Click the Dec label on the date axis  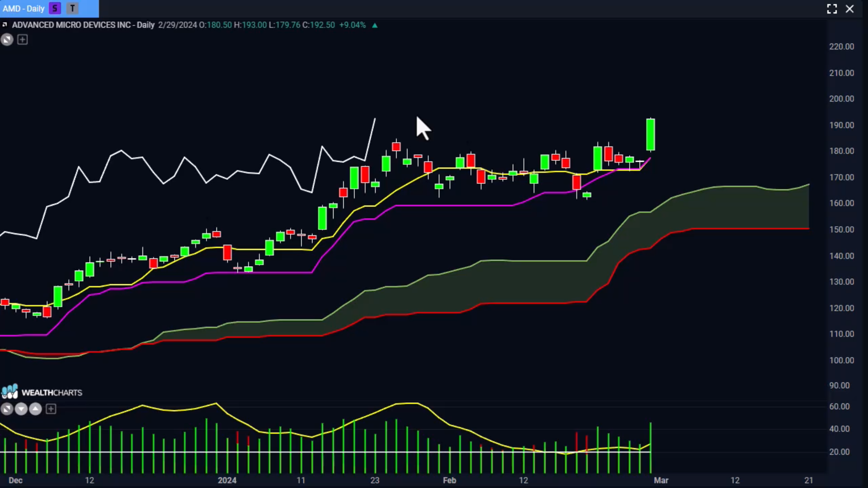click(x=15, y=480)
